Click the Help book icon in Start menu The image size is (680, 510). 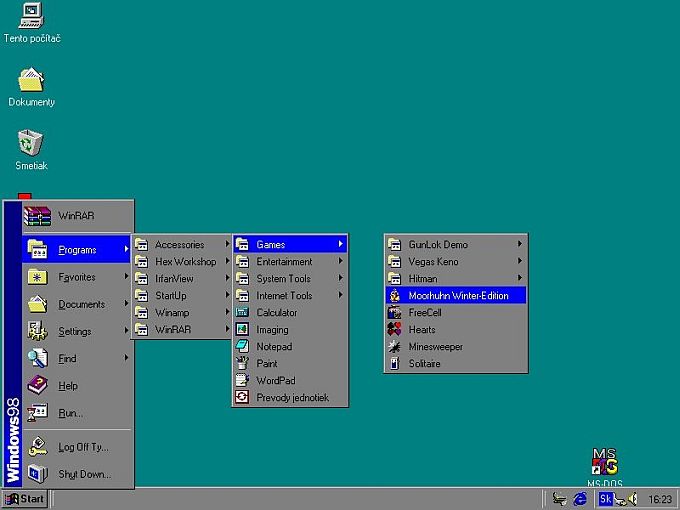(x=38, y=386)
